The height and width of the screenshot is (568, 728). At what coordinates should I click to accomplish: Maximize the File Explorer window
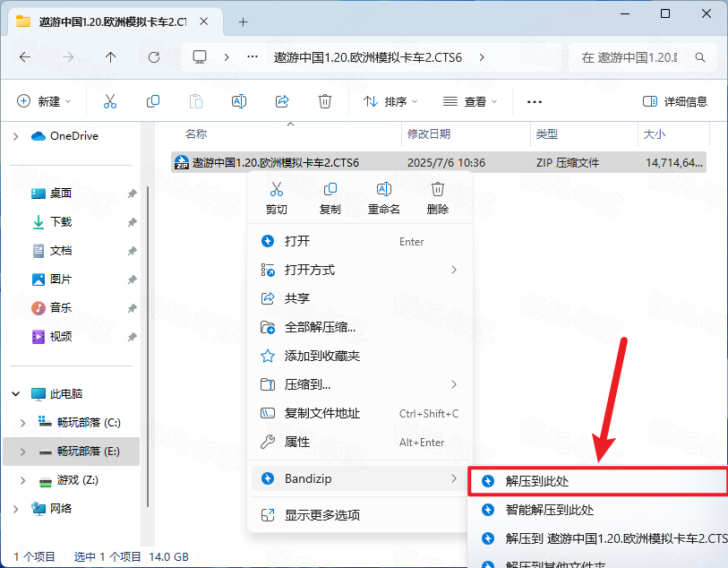665,13
